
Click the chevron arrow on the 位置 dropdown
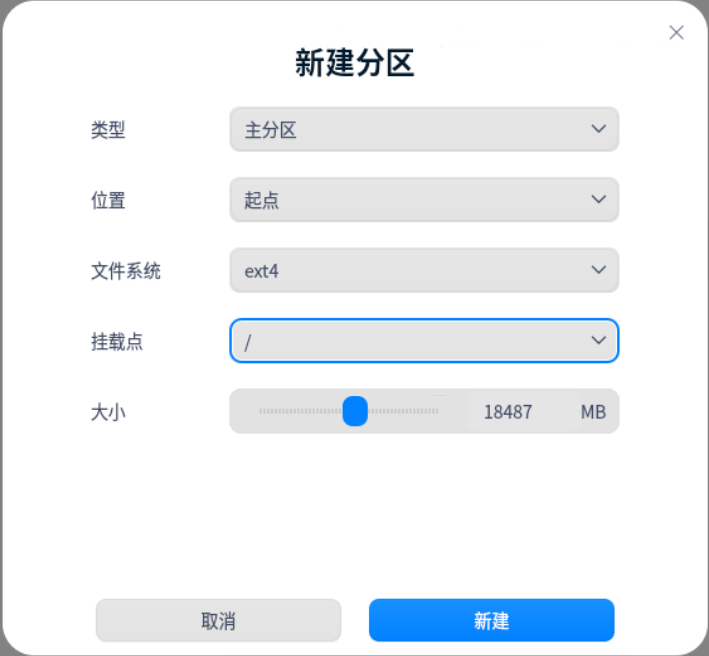[x=598, y=199]
